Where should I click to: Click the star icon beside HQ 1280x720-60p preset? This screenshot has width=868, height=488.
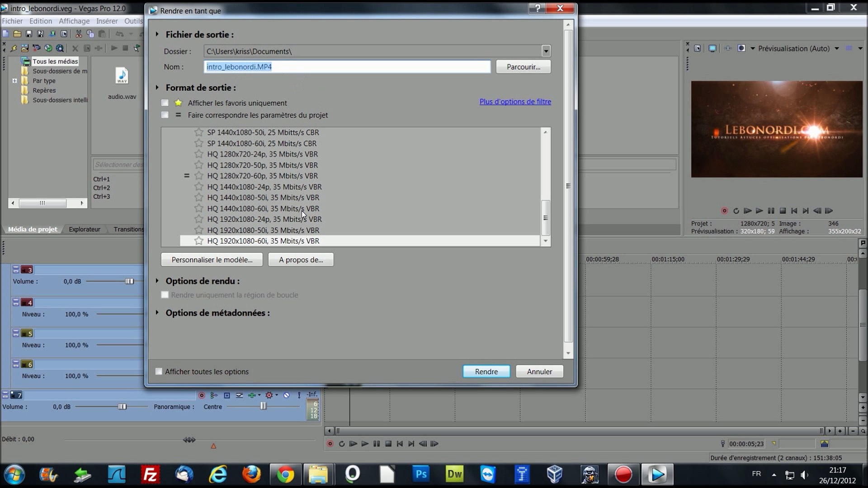pos(198,176)
